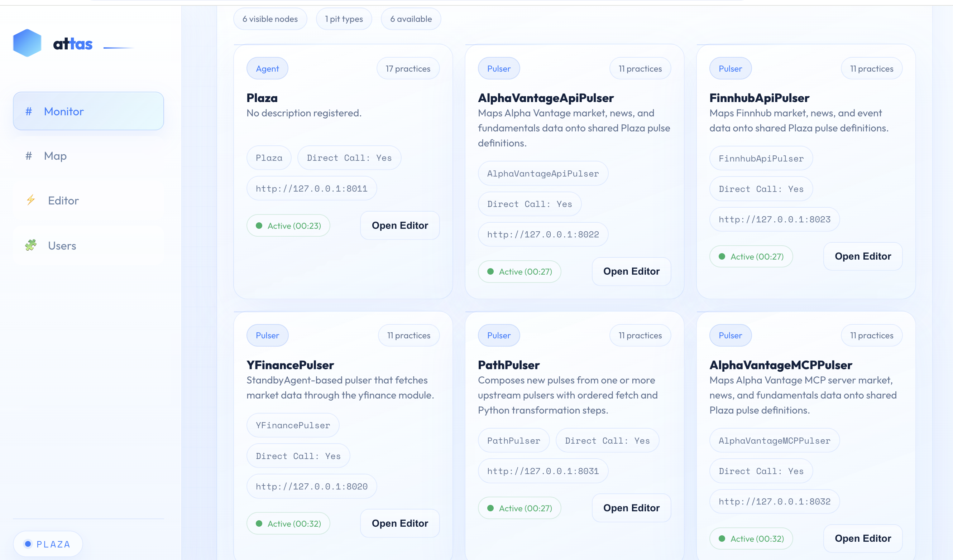
Task: Open Editor for YFinancePulser
Action: coord(400,523)
